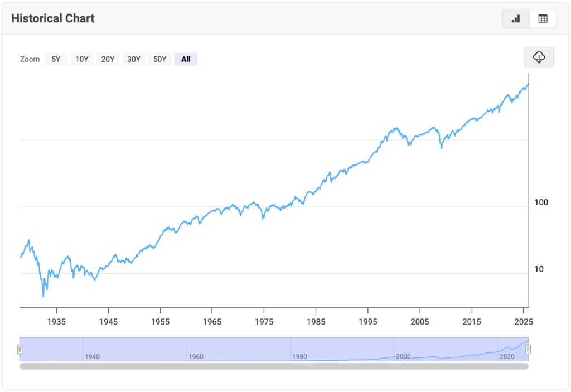Switch to table view icon
Screen dimensions: 571x392
point(543,19)
